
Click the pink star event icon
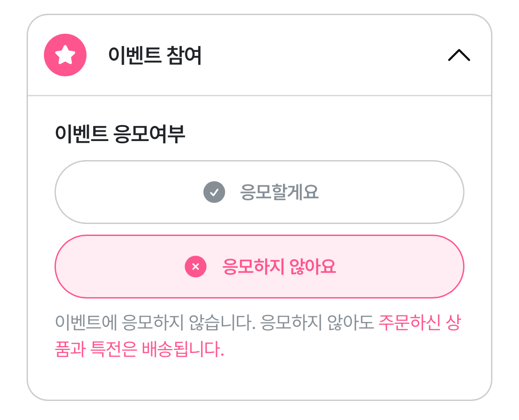coord(65,55)
